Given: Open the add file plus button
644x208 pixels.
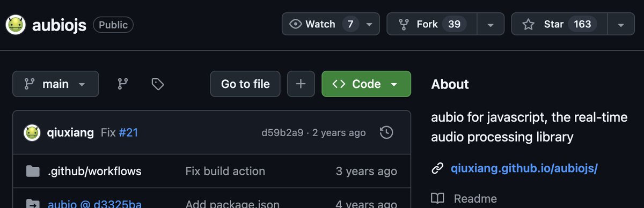Looking at the screenshot, I should pyautogui.click(x=301, y=84).
